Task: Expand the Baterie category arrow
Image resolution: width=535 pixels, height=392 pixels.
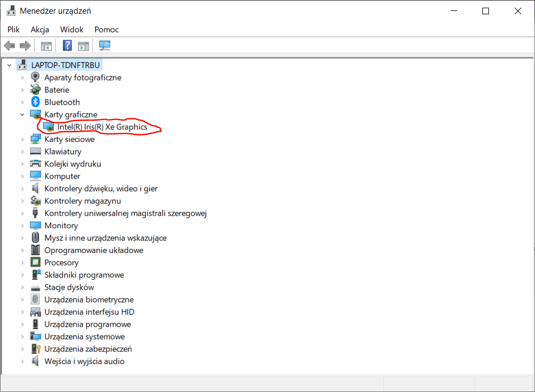Action: pyautogui.click(x=22, y=90)
